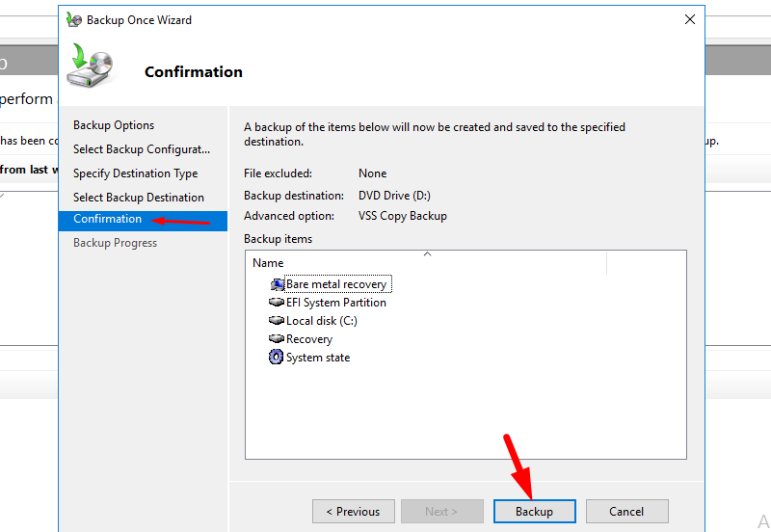Screen dimensions: 771x532
Task: Click the EFI System Partition drive icon
Action: coord(278,303)
